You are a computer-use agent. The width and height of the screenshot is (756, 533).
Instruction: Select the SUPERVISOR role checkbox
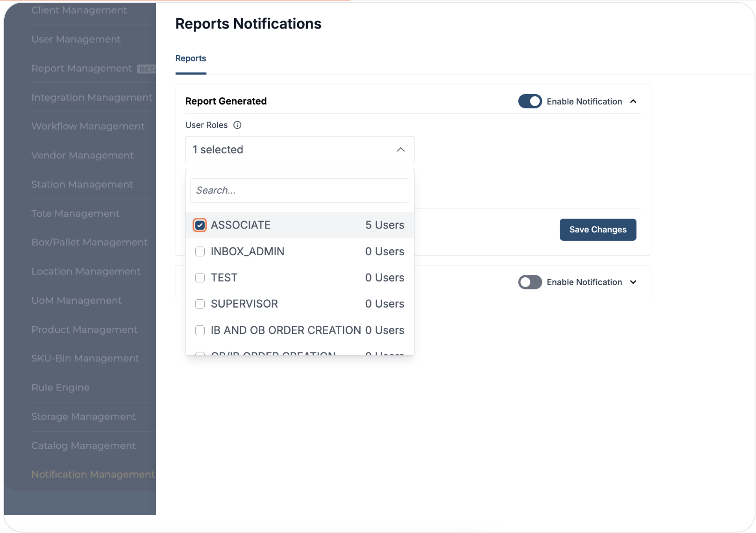point(200,304)
